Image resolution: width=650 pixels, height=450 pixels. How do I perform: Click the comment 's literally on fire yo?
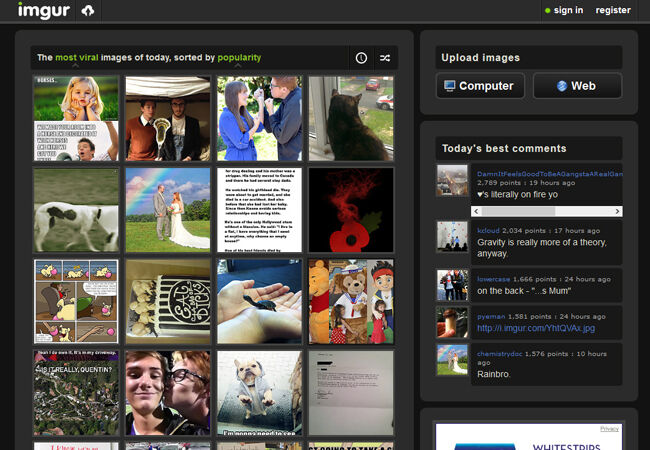point(517,194)
